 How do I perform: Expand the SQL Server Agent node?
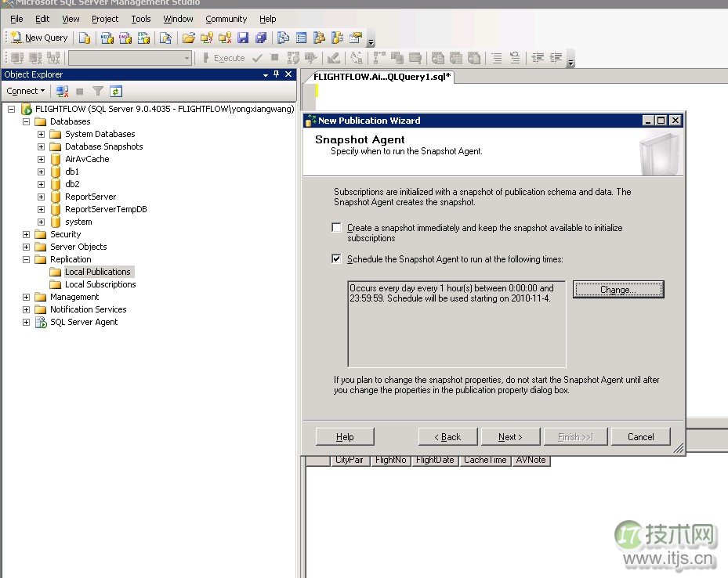coord(26,322)
